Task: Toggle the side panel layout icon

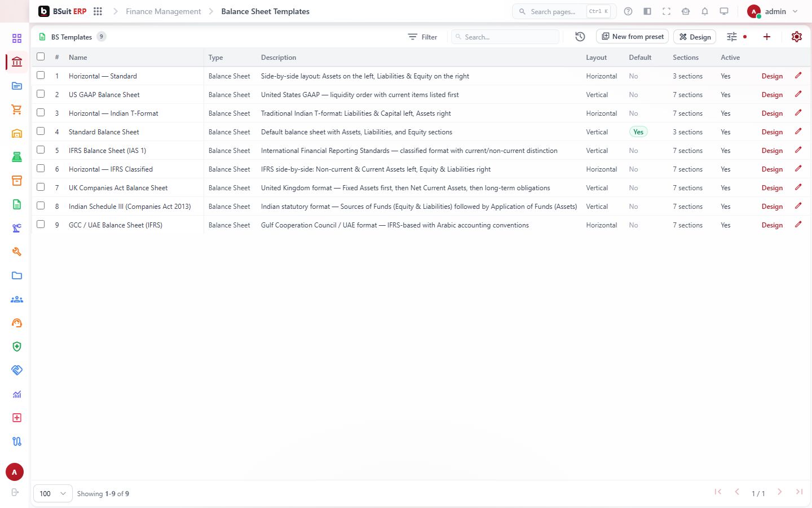Action: (x=647, y=11)
